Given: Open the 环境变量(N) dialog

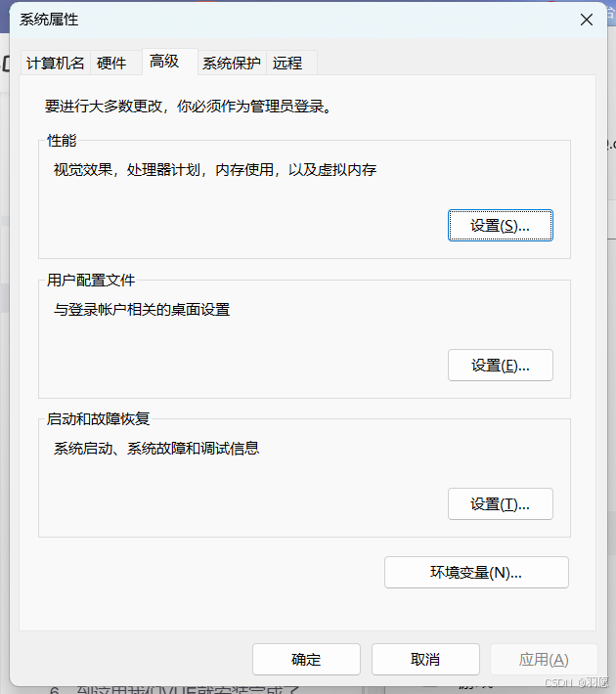Looking at the screenshot, I should [x=476, y=572].
